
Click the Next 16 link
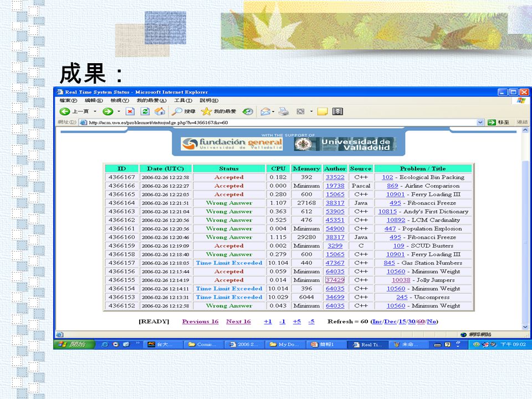point(238,321)
